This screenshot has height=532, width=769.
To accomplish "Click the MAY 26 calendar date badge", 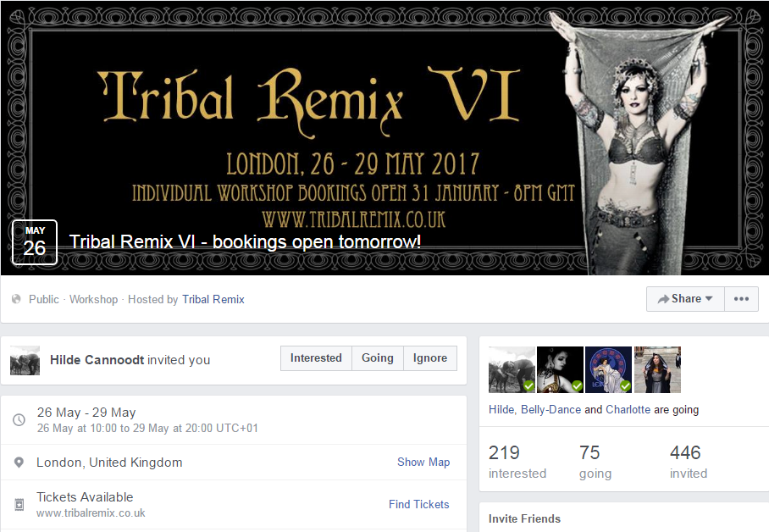I will (35, 242).
